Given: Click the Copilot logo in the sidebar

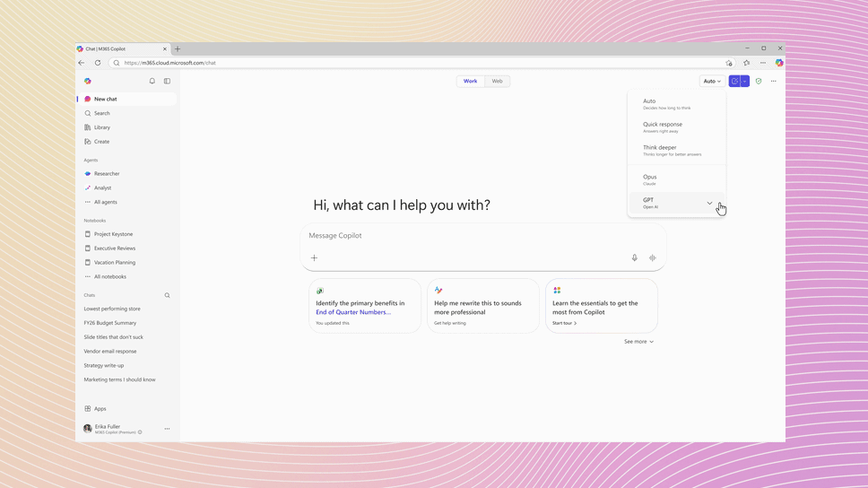Looking at the screenshot, I should [x=88, y=81].
